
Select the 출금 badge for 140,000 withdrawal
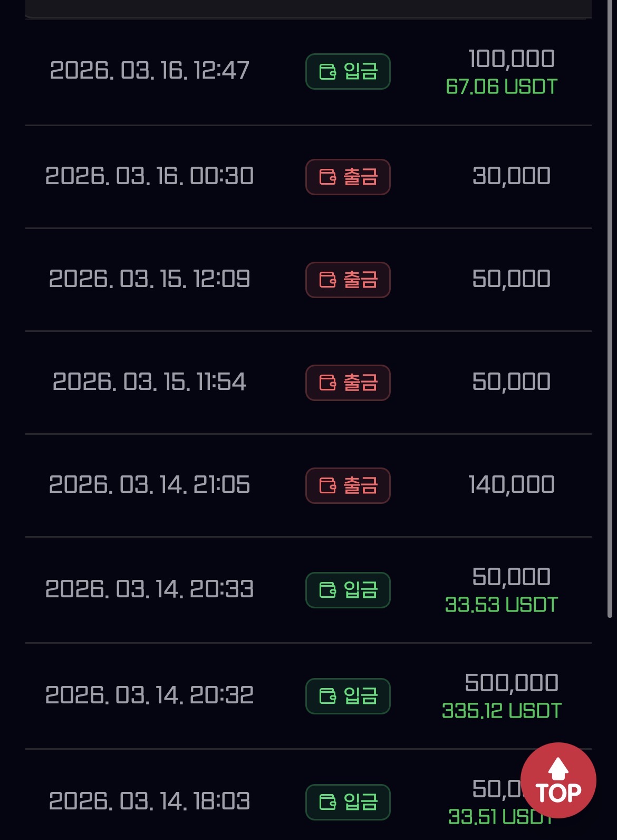pos(348,485)
